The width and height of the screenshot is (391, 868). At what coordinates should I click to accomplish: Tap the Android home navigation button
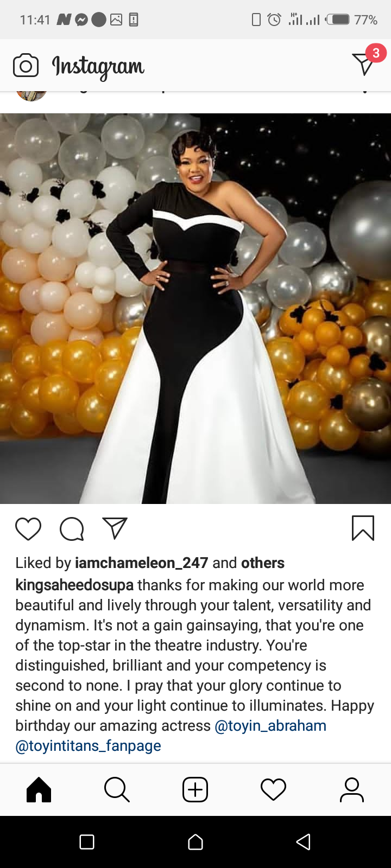coord(195,842)
